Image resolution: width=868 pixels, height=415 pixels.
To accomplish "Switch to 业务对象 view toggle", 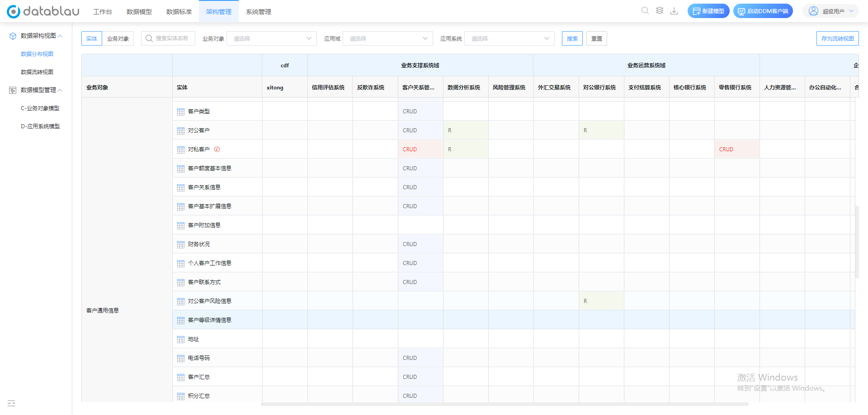I will (118, 38).
